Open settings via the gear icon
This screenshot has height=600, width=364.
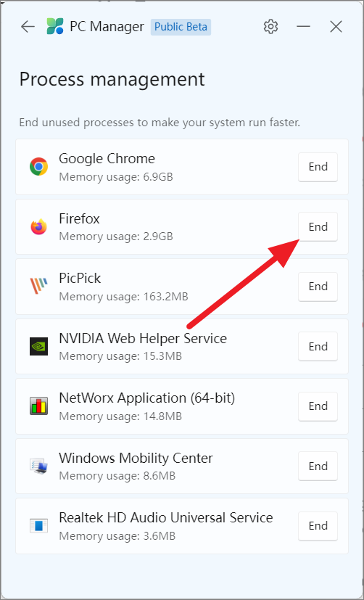(270, 27)
